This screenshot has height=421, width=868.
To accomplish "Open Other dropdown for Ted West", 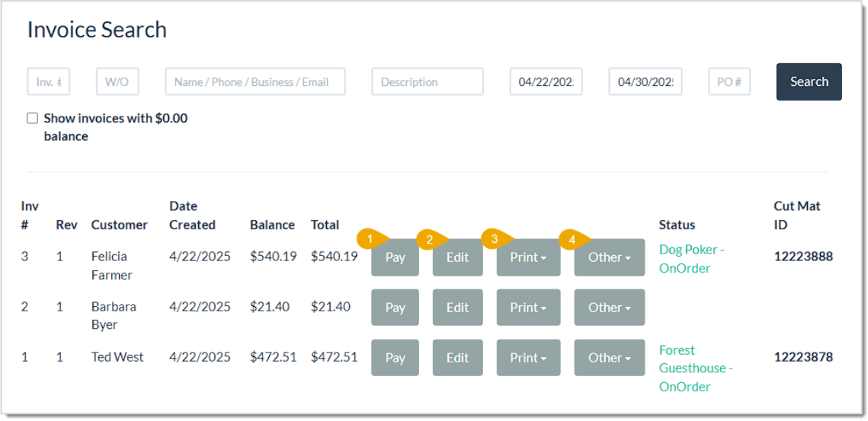I will (610, 358).
